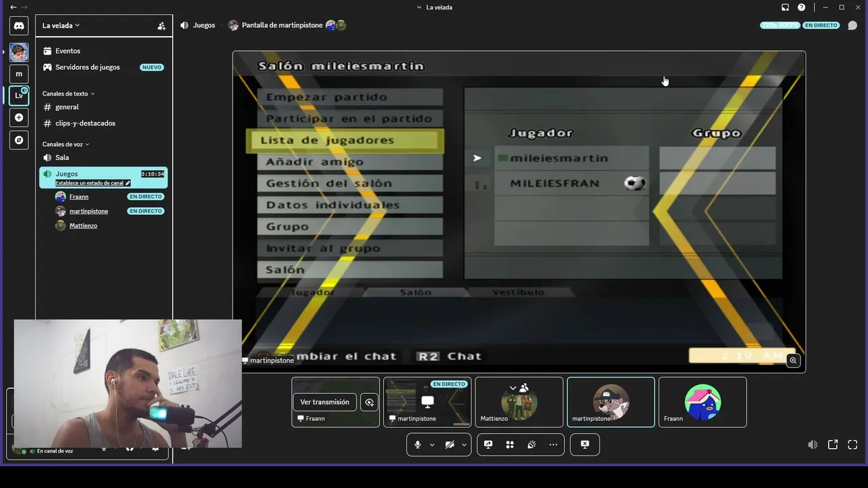Click 'Añadir amigo' in the stream
This screenshot has width=868, height=488.
[350, 162]
